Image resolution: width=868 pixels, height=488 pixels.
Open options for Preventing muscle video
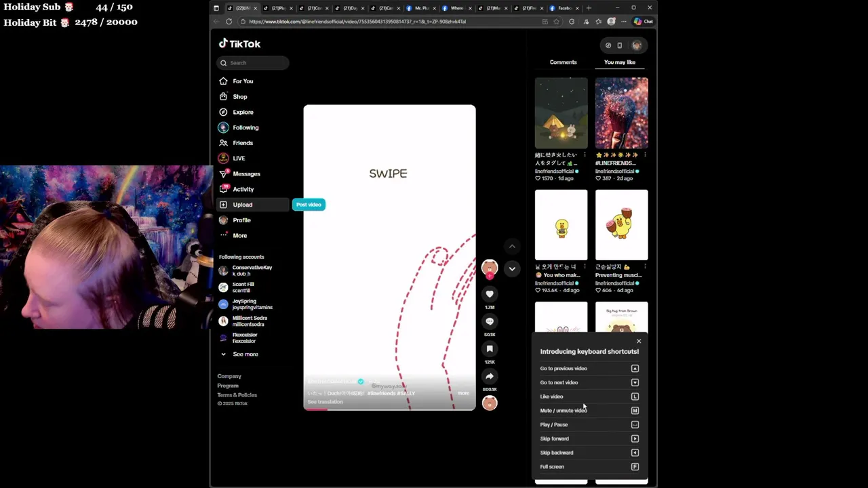(644, 267)
